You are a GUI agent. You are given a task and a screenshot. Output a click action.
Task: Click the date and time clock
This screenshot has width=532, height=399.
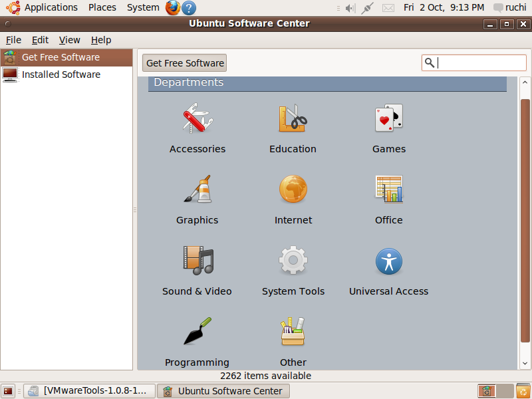click(x=444, y=7)
